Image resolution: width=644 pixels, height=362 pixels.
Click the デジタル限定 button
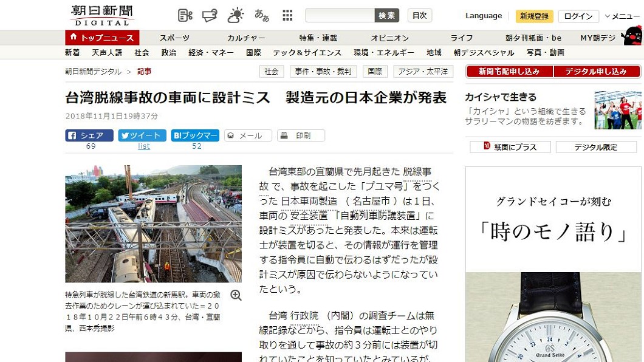[596, 147]
